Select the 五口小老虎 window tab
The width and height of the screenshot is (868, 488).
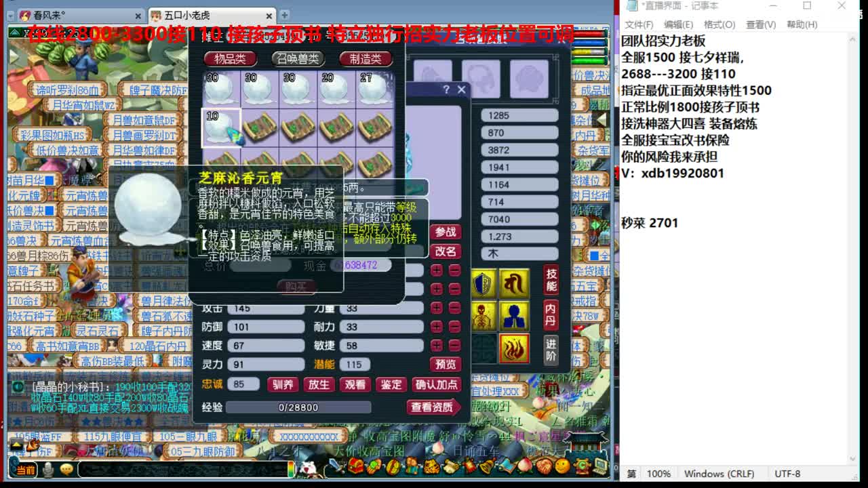(x=212, y=15)
